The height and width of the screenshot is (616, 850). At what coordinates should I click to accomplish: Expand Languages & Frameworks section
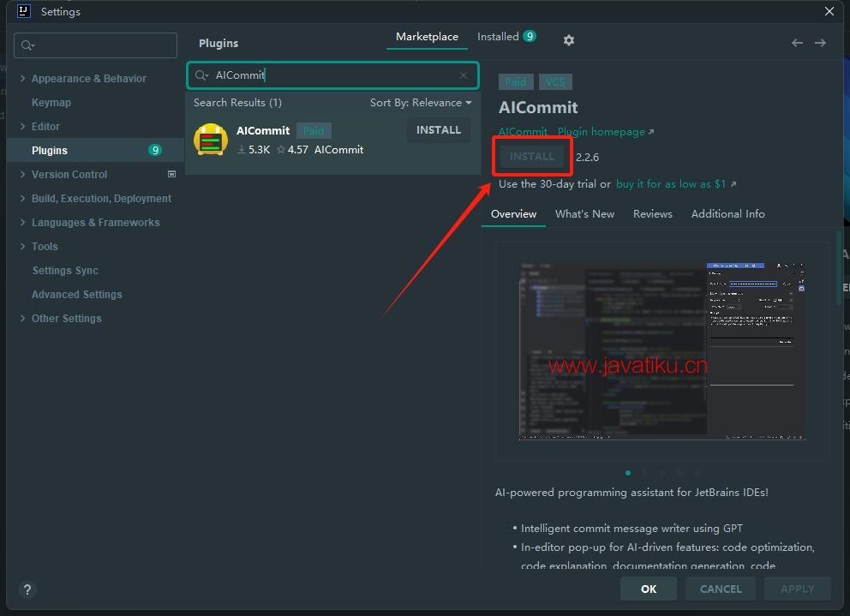(22, 222)
